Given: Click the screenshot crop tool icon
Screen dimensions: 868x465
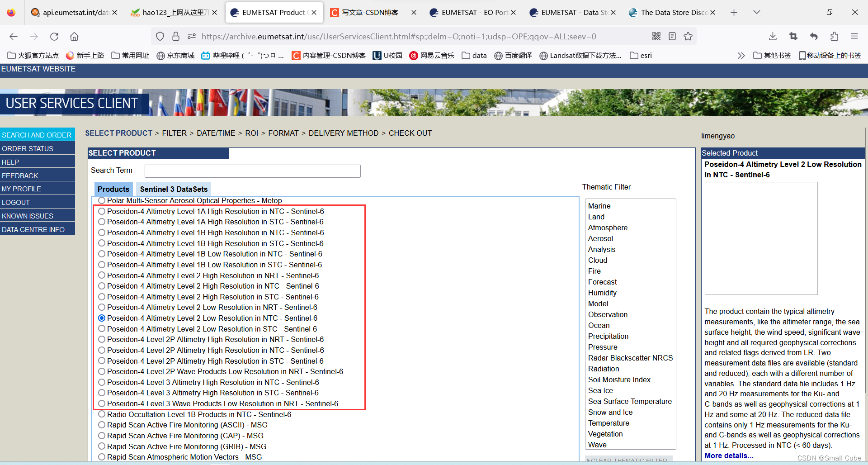Looking at the screenshot, I should [x=793, y=36].
